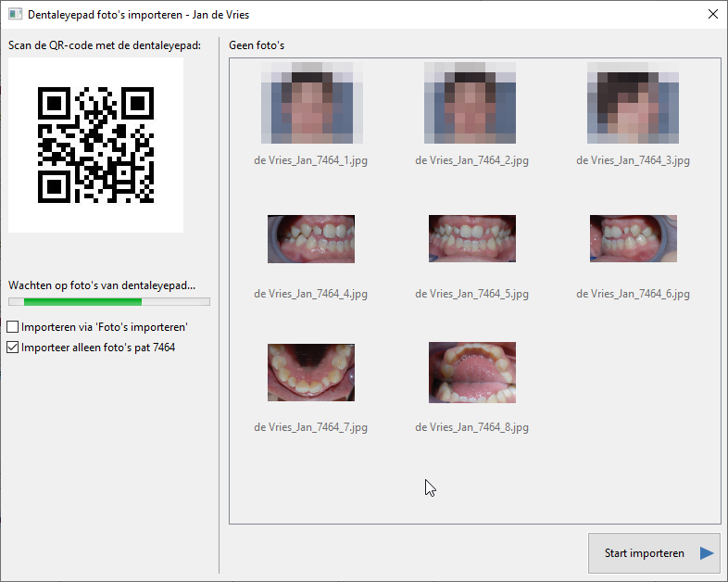Viewport: 728px width, 582px height.
Task: Click filename label 'de Vries_Jan_7464_6.jpg'
Action: [633, 294]
